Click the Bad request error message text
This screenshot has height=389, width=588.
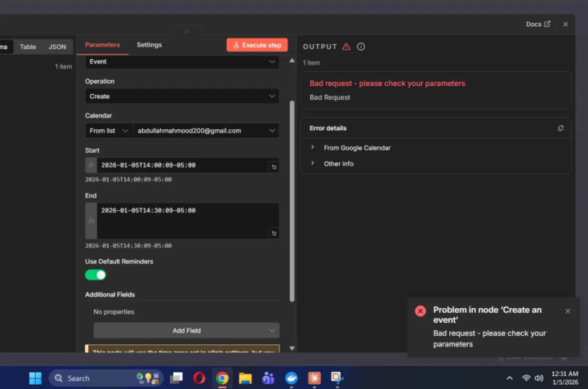tap(387, 83)
